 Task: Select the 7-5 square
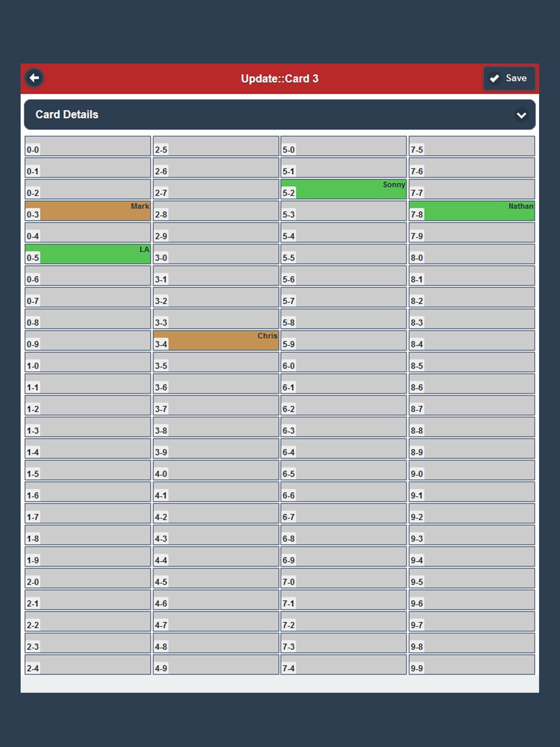472,146
